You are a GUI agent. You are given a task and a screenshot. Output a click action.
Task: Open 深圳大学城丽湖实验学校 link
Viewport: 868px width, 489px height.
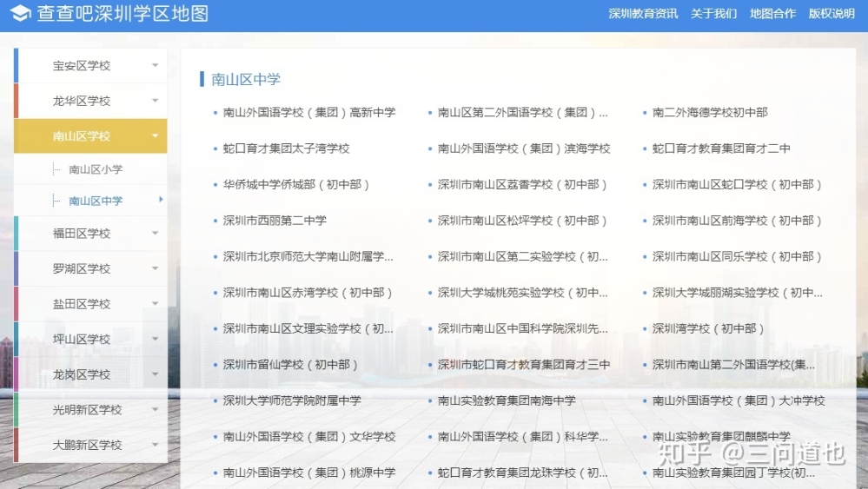737,292
